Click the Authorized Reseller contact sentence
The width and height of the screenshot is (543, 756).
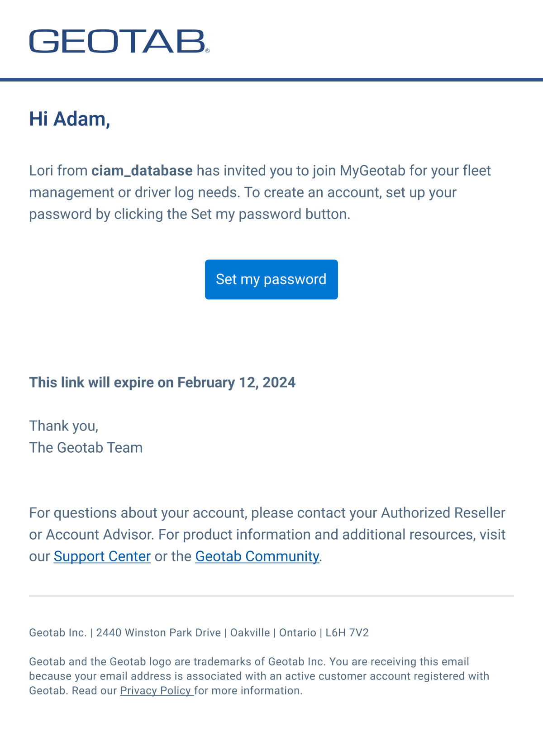point(267,513)
